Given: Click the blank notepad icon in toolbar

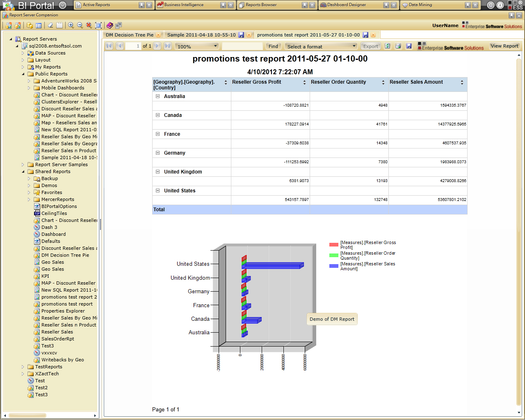Looking at the screenshot, I should [59, 25].
